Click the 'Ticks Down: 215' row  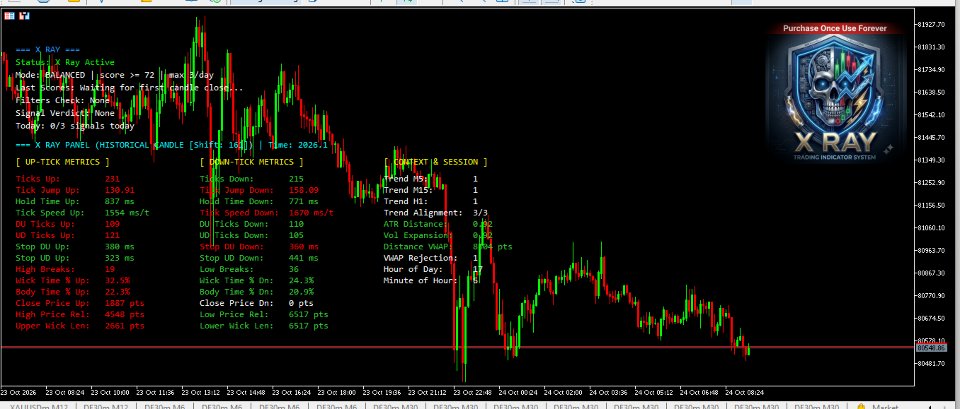pos(251,179)
